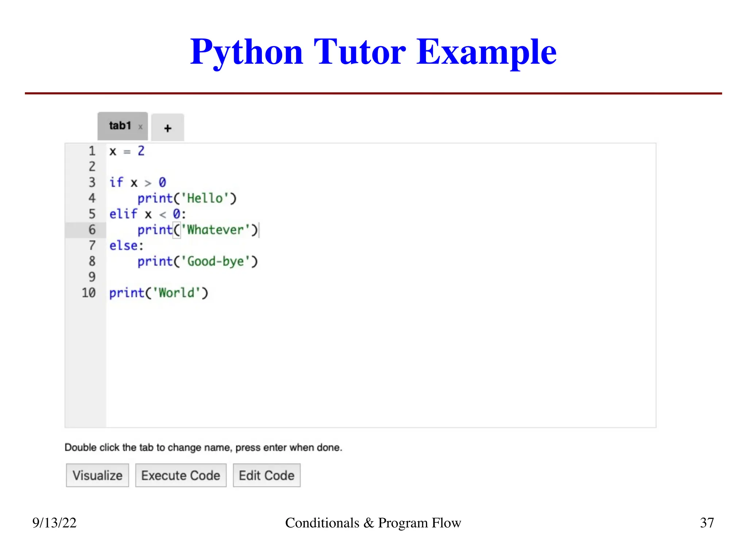Click line number 5 in the gutter
Image resolution: width=747 pixels, height=560 pixels.
click(x=92, y=214)
